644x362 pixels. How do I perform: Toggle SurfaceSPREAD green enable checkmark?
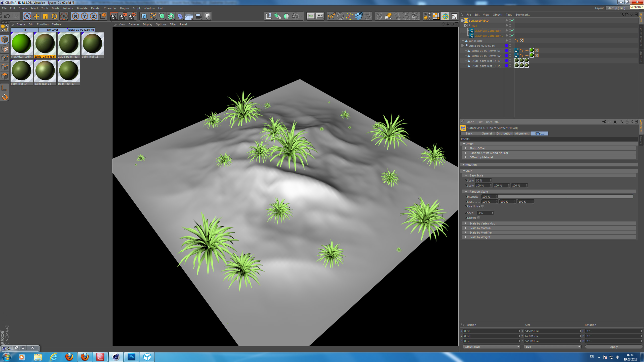click(x=512, y=20)
